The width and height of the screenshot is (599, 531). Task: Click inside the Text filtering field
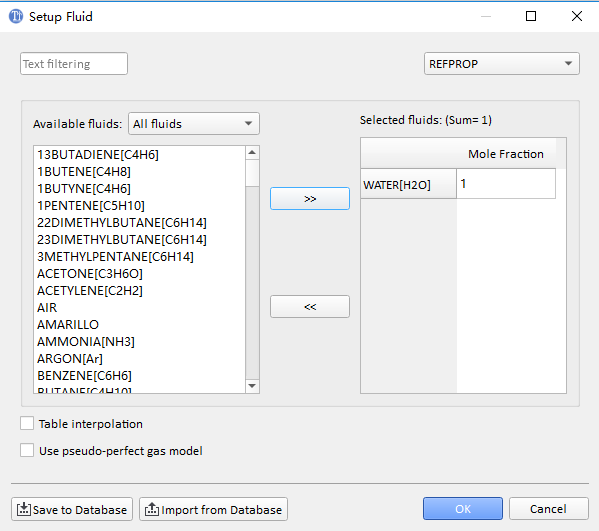click(x=74, y=63)
